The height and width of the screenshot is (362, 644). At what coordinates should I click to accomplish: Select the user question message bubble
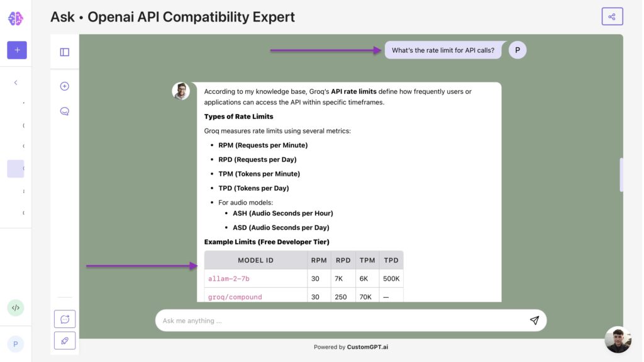tap(443, 50)
